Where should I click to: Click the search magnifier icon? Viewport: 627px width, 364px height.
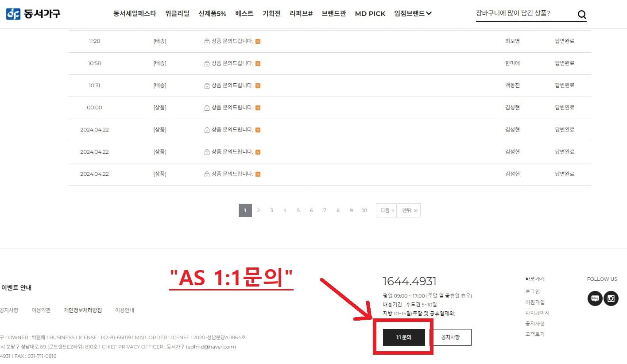coord(582,14)
